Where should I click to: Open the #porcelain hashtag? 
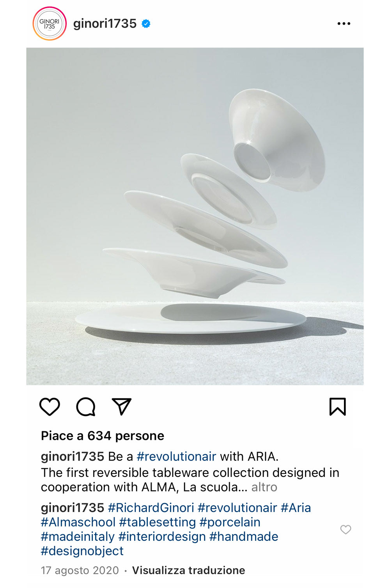pos(230,522)
